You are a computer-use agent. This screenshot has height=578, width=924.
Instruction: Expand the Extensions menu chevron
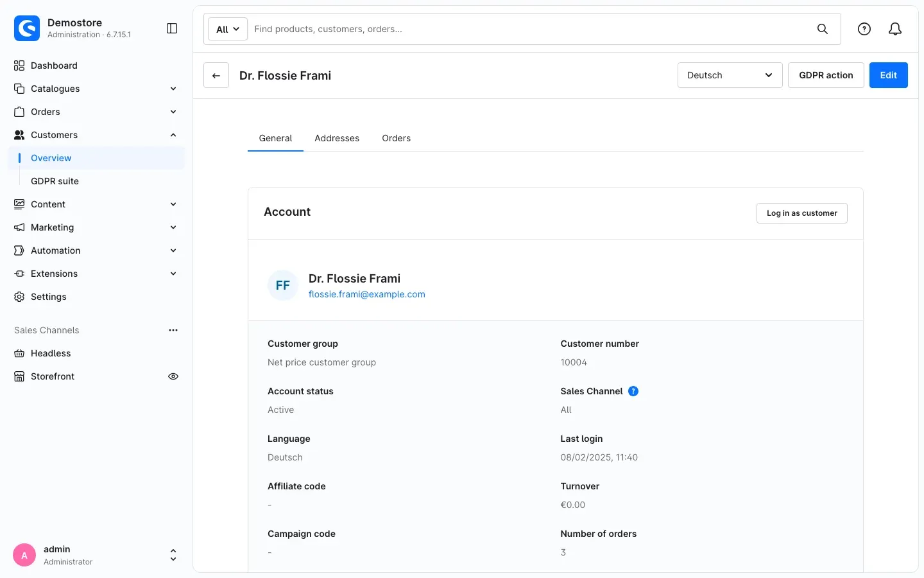click(173, 274)
